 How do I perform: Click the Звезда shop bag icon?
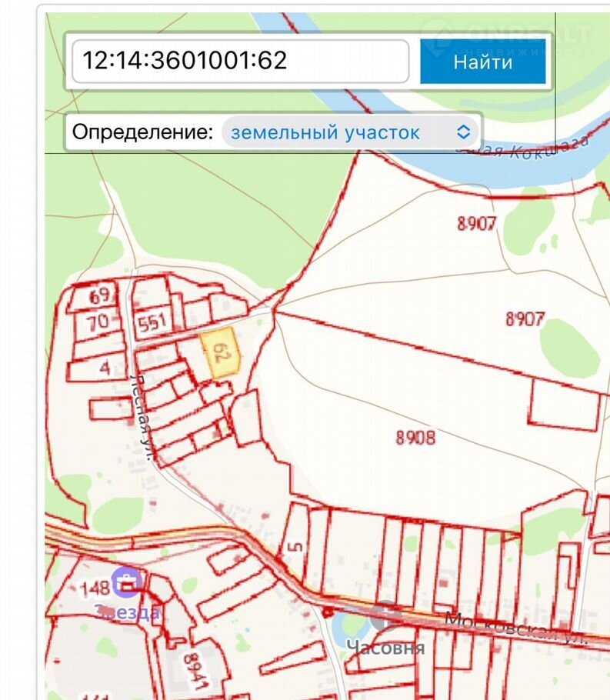click(x=127, y=582)
